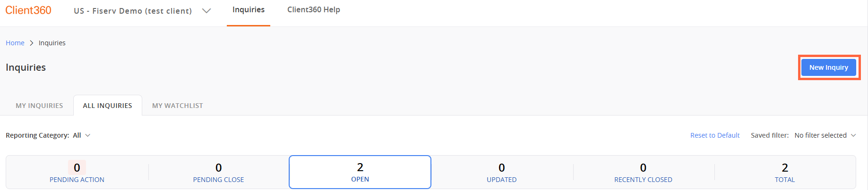Switch to the My Inquiries tab
This screenshot has width=868, height=190.
[39, 106]
